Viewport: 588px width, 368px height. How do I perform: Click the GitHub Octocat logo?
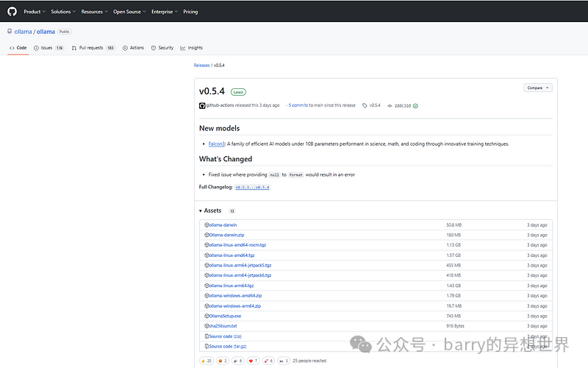(12, 12)
